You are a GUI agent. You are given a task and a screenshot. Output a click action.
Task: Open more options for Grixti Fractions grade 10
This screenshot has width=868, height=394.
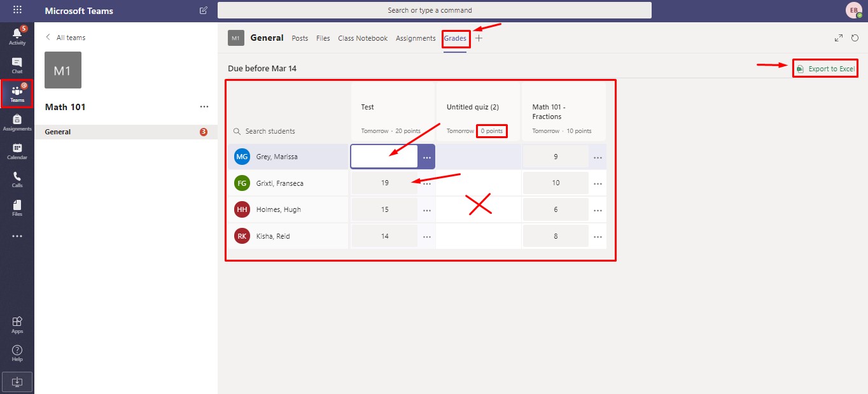(598, 184)
